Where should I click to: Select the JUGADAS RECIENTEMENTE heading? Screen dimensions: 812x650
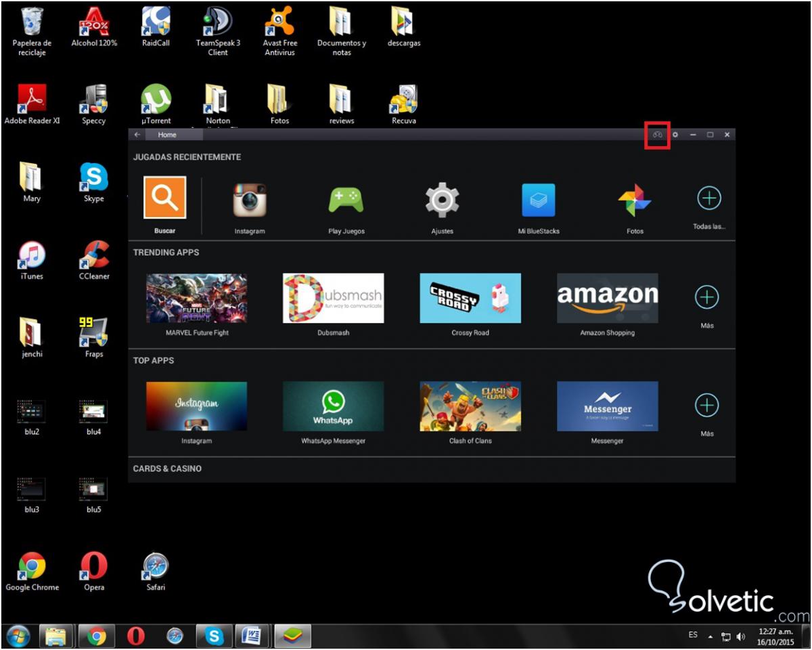click(187, 157)
